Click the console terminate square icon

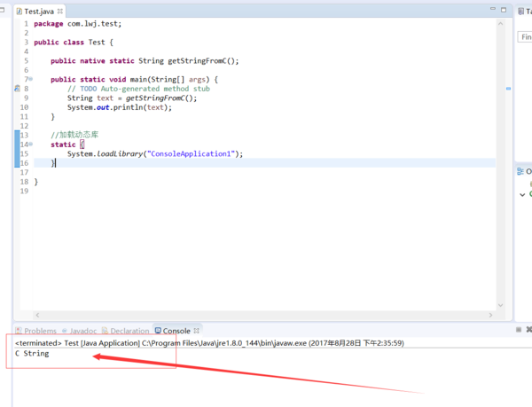pyautogui.click(x=519, y=330)
